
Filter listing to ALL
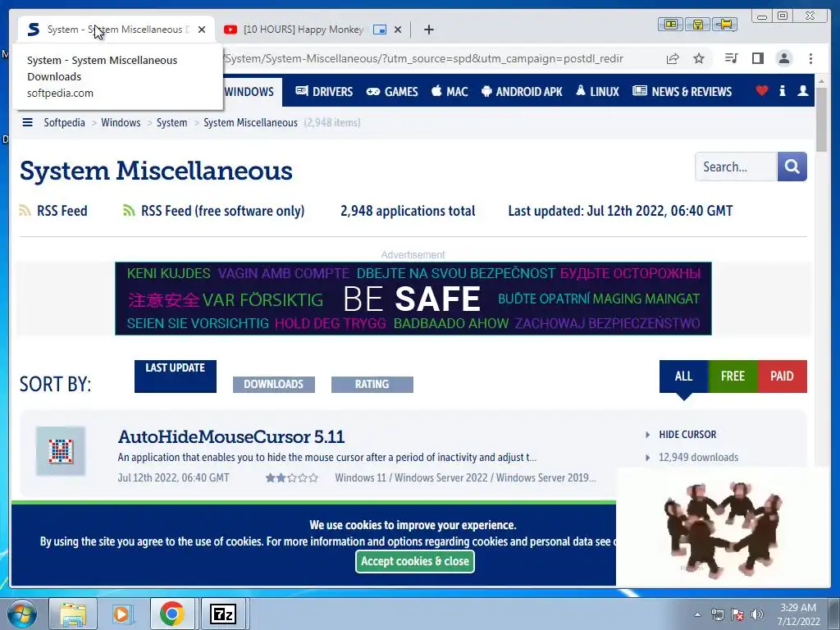(x=683, y=376)
